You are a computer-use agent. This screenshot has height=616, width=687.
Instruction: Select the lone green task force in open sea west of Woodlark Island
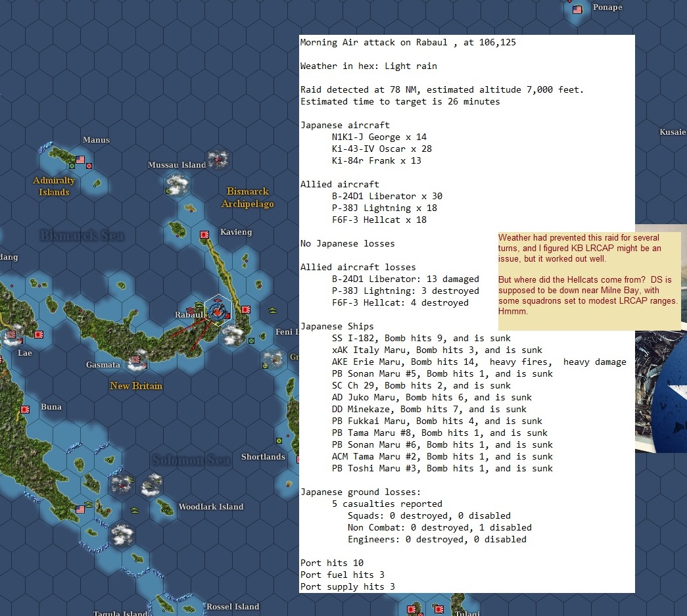tap(135, 510)
